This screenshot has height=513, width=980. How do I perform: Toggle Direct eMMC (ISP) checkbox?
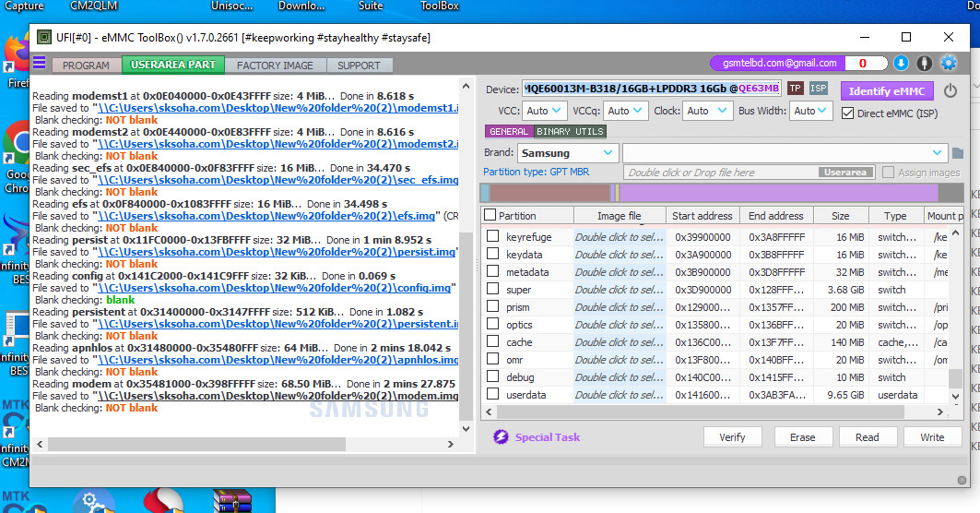coord(847,113)
